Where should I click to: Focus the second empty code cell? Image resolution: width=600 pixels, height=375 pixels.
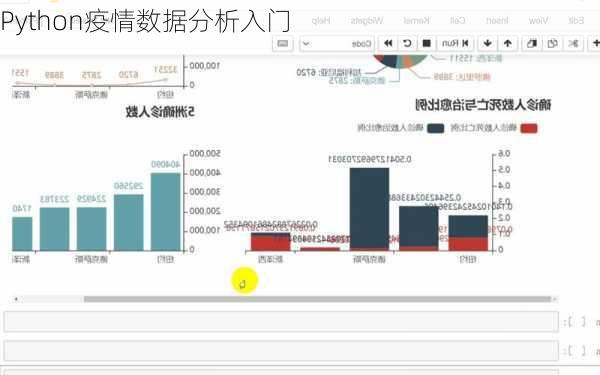pos(281,351)
